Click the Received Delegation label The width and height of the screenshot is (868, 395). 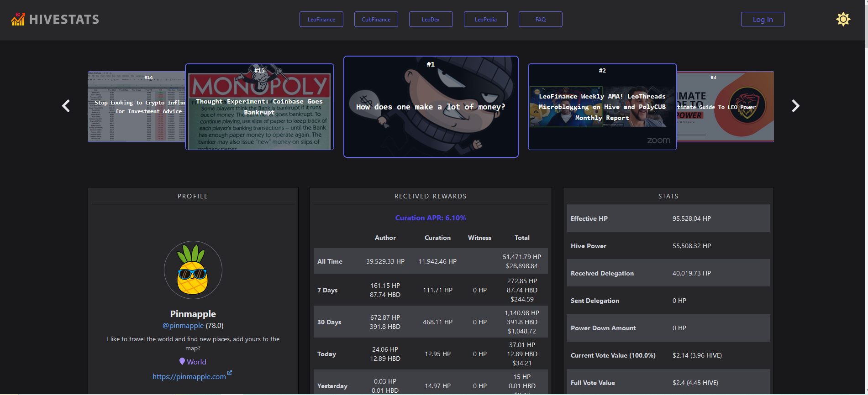[602, 273]
